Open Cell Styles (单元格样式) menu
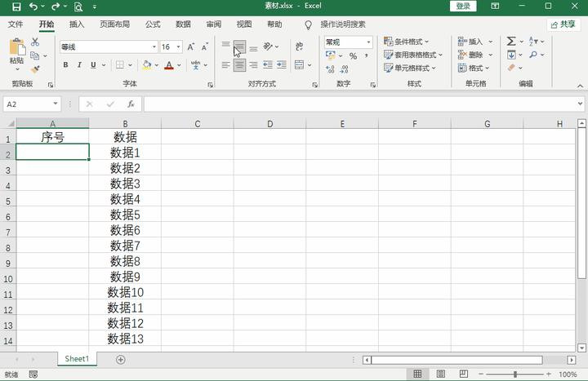Image resolution: width=588 pixels, height=381 pixels. [409, 69]
